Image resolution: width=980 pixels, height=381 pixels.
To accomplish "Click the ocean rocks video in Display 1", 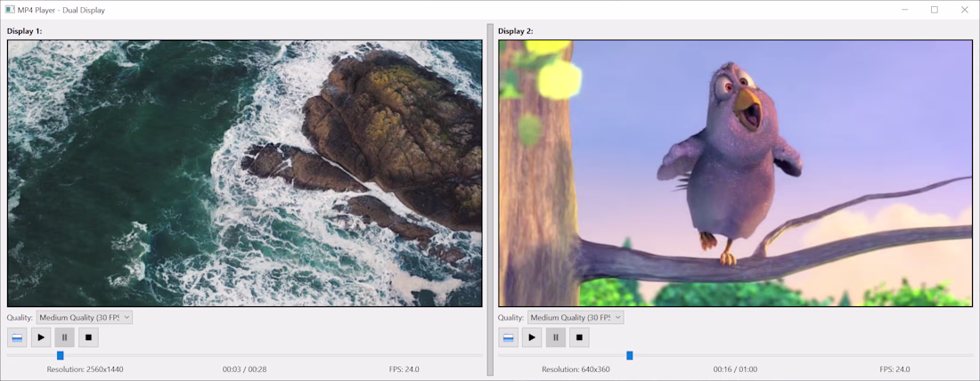I will click(x=245, y=174).
